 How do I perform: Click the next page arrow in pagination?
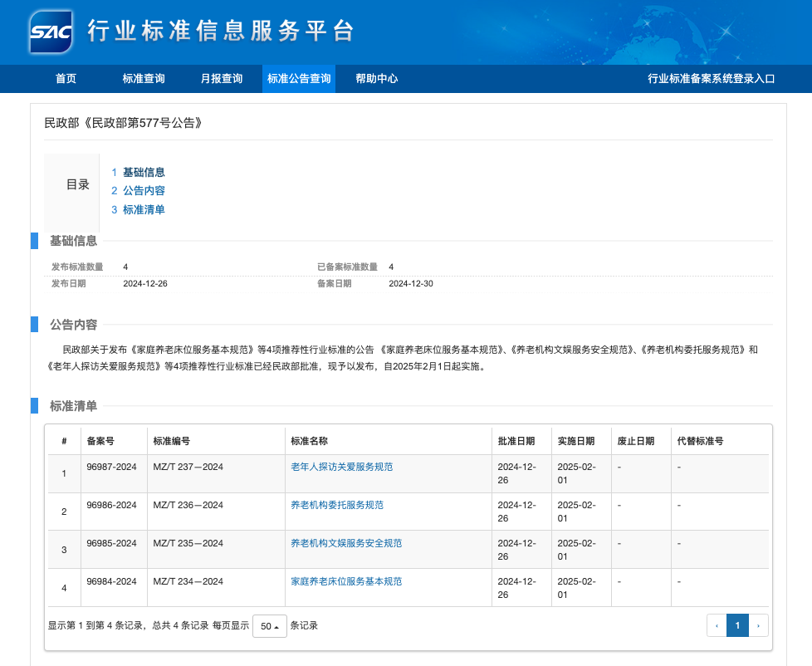tap(759, 625)
